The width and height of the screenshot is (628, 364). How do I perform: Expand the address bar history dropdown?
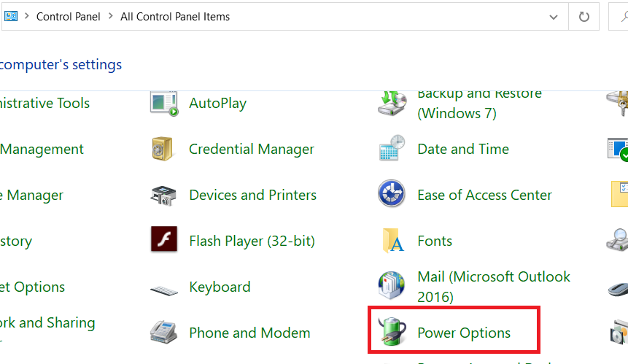(x=556, y=16)
